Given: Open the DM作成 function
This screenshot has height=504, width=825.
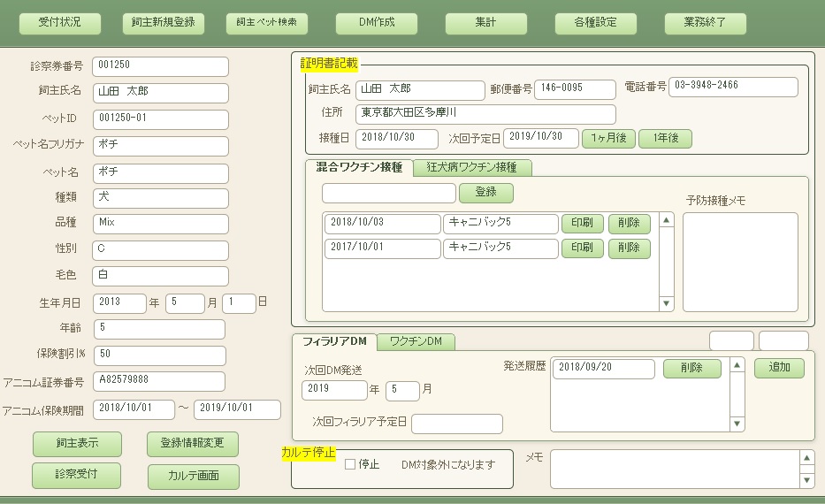Looking at the screenshot, I should coord(377,23).
